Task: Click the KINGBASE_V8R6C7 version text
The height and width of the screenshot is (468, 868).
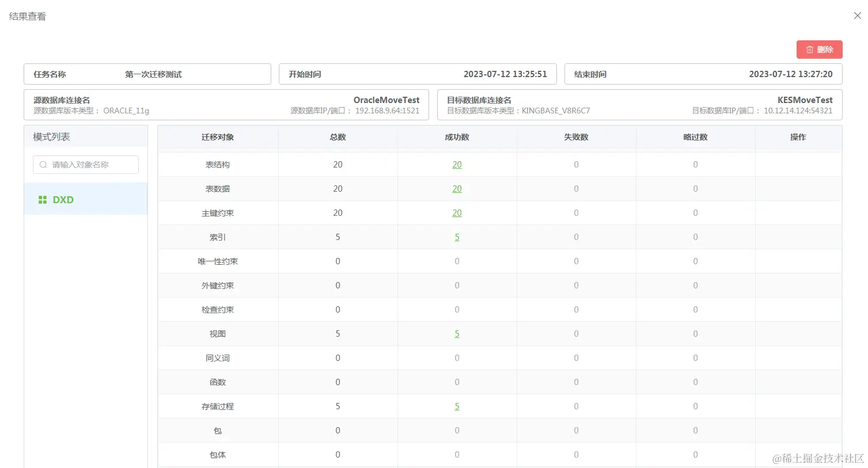Action: pos(556,111)
